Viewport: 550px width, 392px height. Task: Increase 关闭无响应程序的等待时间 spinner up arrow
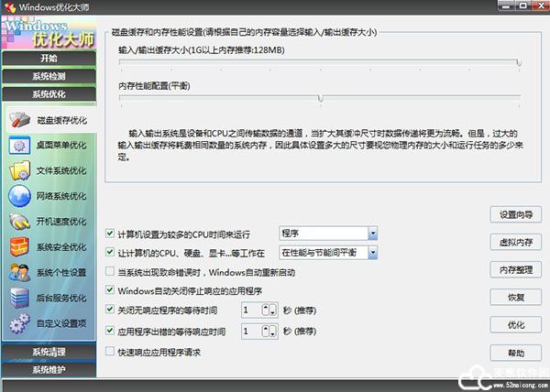click(266, 308)
